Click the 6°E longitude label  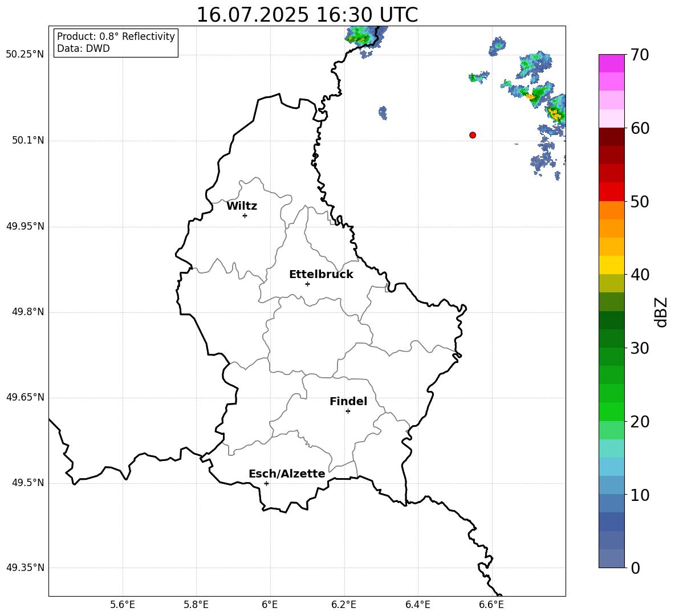pyautogui.click(x=270, y=605)
